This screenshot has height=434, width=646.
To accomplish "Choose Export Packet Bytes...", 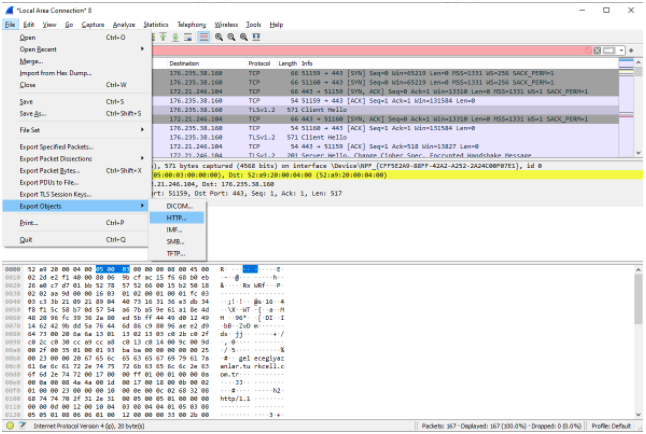I will point(76,171).
